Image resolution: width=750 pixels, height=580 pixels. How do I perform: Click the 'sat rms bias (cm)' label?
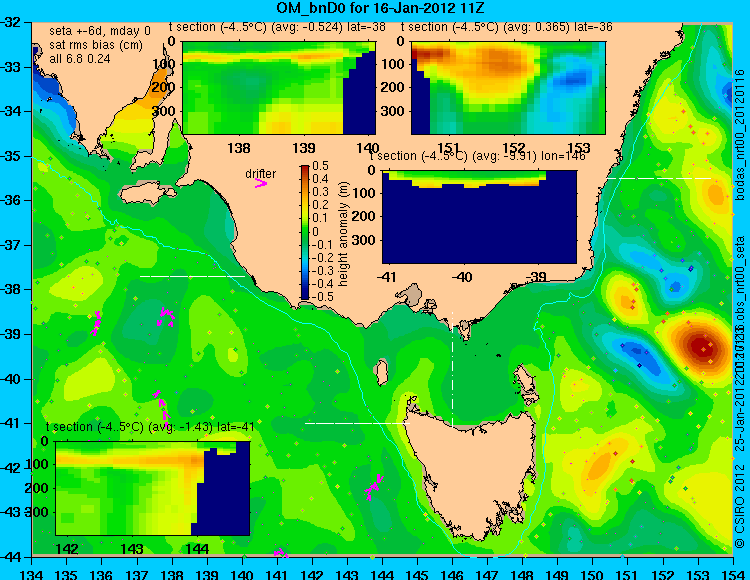(96, 45)
